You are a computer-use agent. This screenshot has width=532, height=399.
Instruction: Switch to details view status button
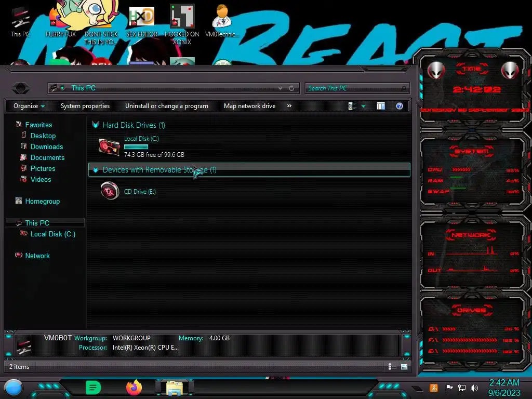(391, 366)
